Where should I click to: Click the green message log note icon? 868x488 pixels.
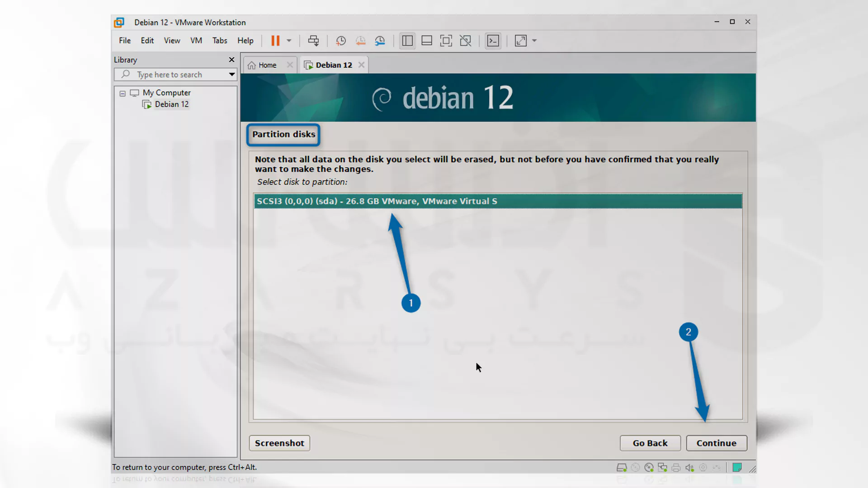[x=737, y=468]
